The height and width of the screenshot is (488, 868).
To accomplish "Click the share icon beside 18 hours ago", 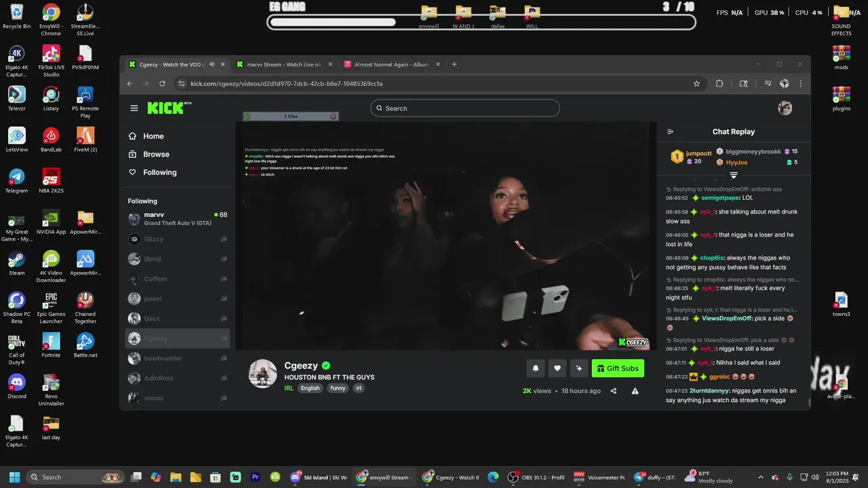I will pos(614,391).
